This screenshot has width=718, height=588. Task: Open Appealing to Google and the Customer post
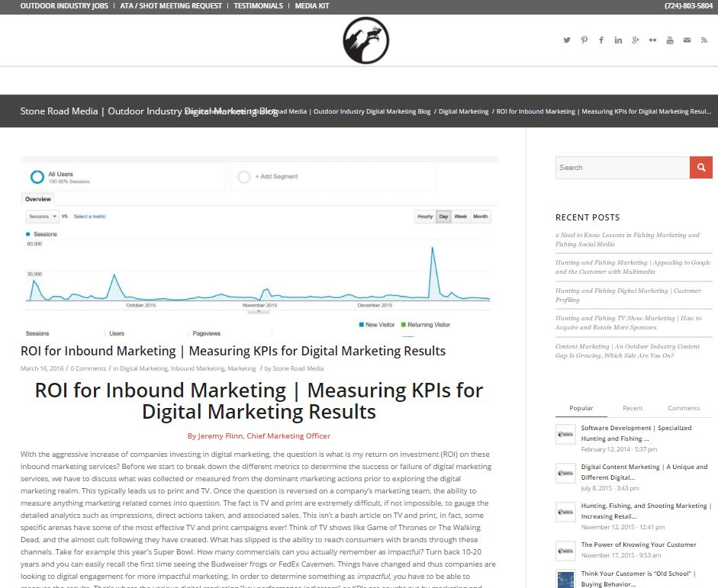coord(633,267)
